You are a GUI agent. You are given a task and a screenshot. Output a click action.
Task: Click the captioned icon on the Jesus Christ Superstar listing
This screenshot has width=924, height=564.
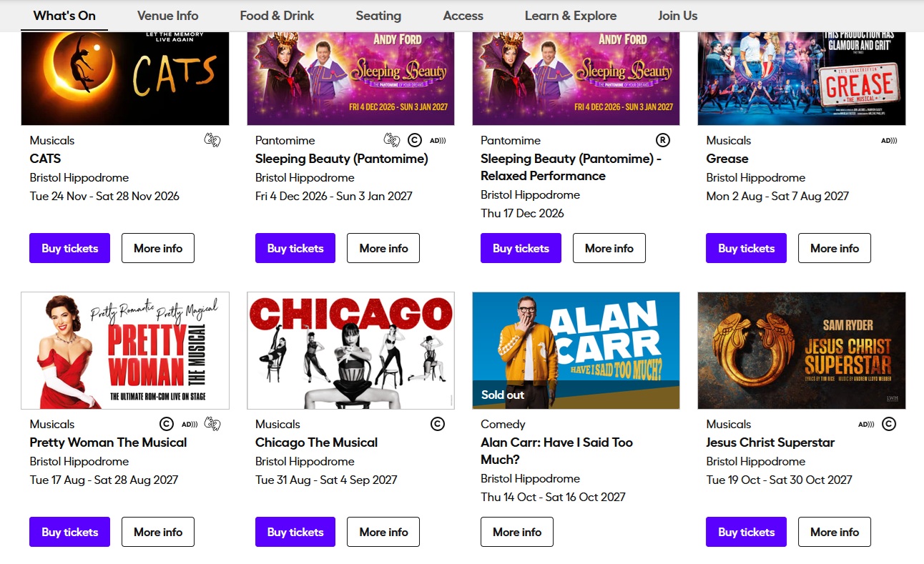(889, 424)
